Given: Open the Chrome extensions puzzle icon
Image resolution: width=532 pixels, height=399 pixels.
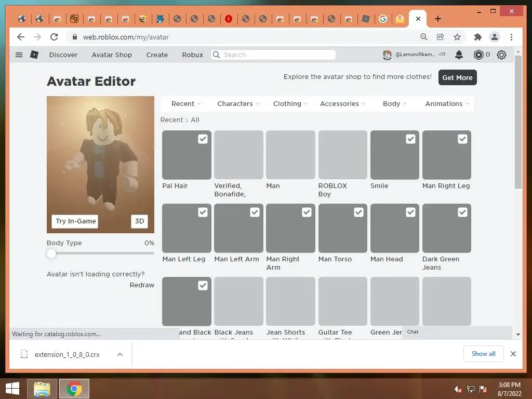Looking at the screenshot, I should 478,37.
